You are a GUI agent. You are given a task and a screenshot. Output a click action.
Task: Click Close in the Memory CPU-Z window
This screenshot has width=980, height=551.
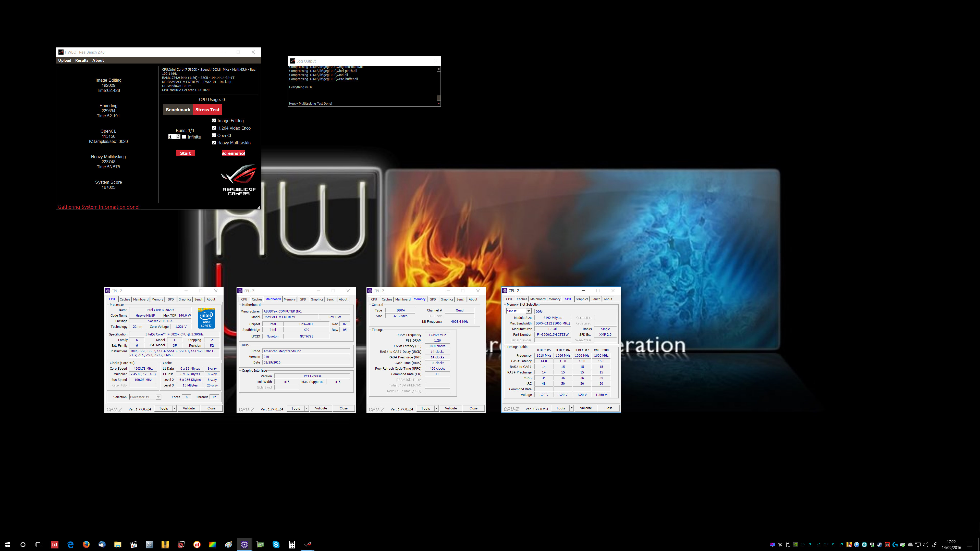pyautogui.click(x=473, y=408)
